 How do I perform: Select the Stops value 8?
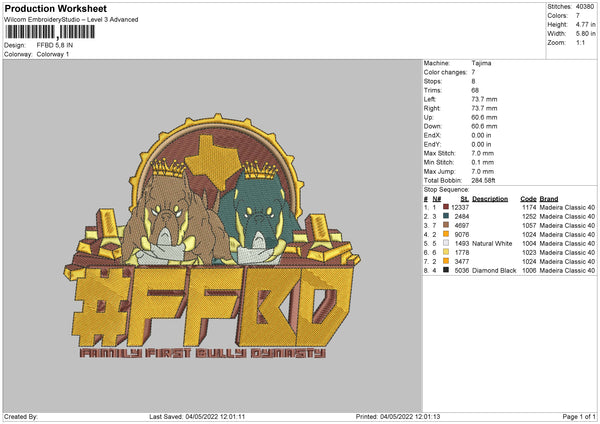pos(473,82)
